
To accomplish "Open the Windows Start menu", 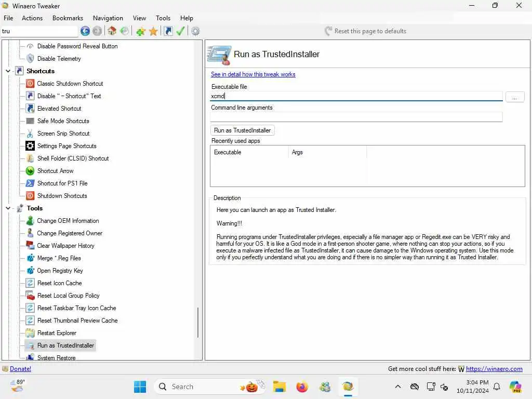I will (140, 387).
